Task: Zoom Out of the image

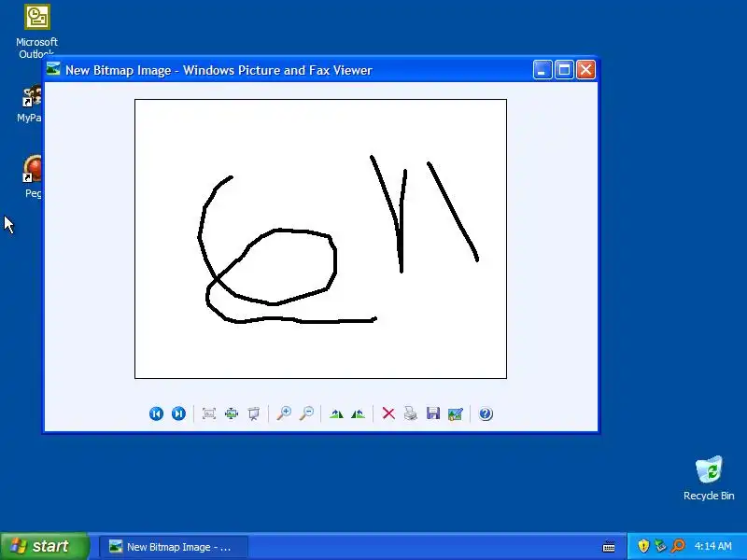Action: coord(306,413)
